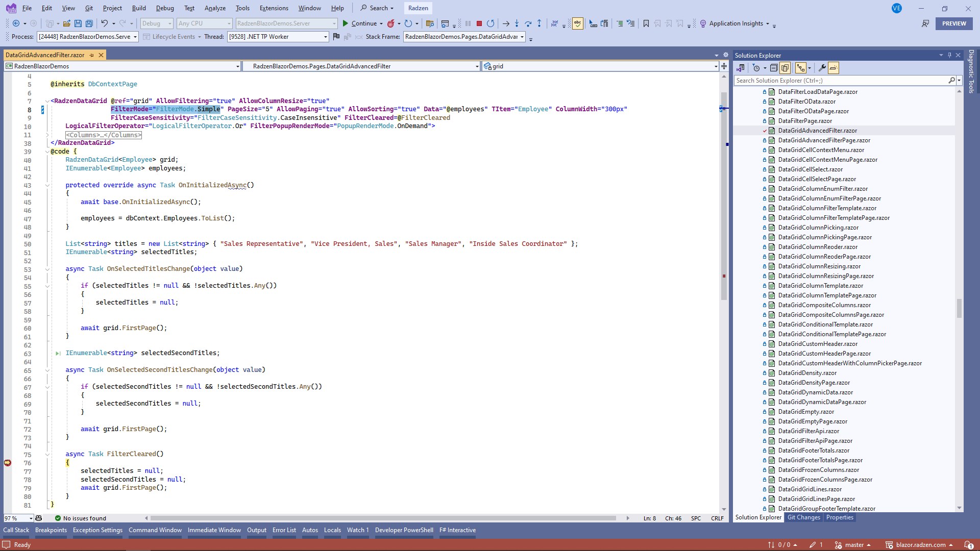Open Solution Explorer Properties wrench icon
The width and height of the screenshot is (980, 551).
point(822,68)
